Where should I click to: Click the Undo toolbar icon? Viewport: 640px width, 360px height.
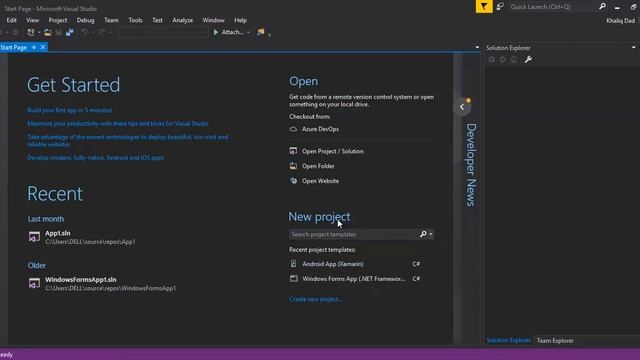[84, 32]
